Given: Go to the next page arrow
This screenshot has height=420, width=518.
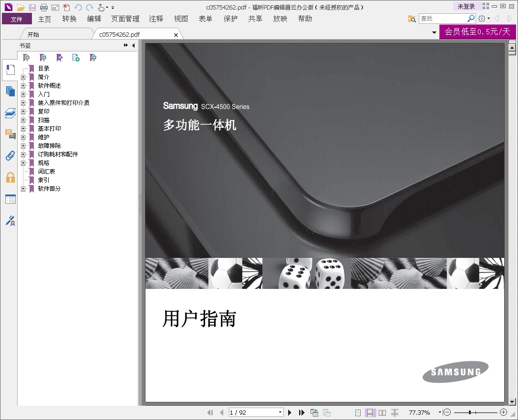Looking at the screenshot, I should coord(290,412).
